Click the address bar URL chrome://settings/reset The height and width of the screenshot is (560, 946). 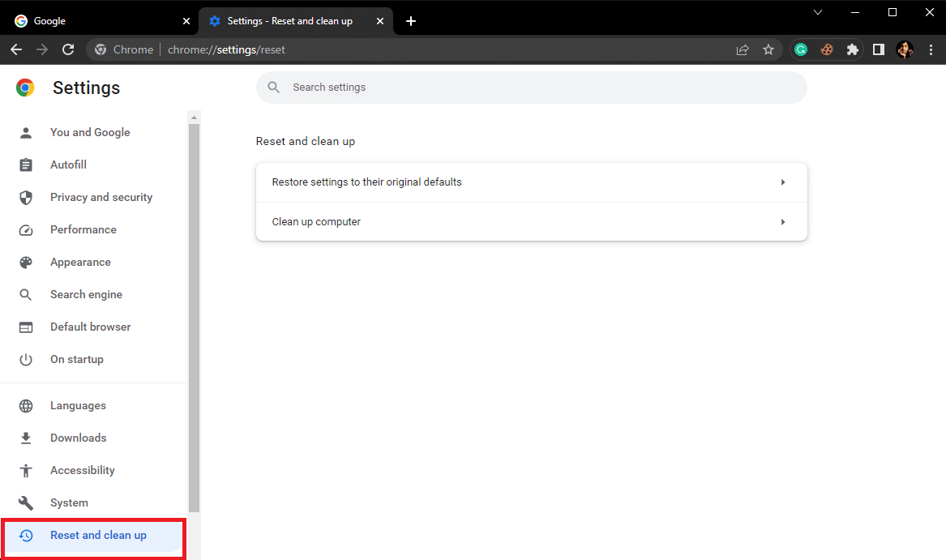point(226,49)
